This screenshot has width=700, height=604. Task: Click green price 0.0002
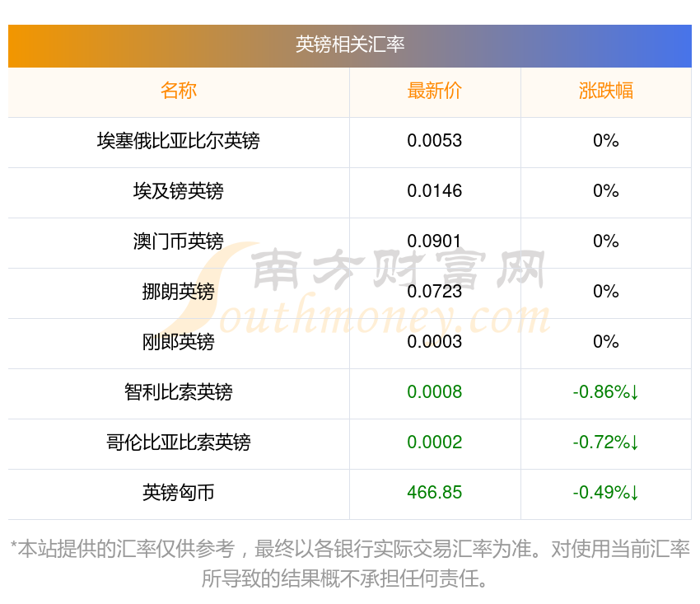pos(434,442)
